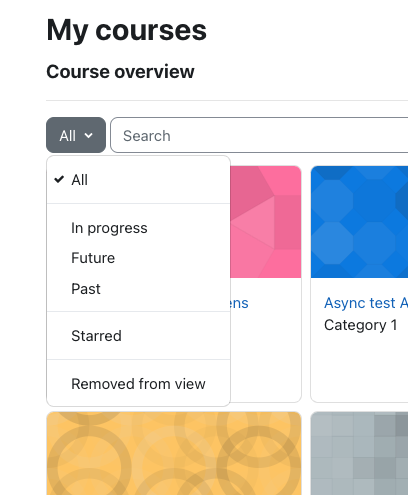Select the All option in the filter menu

click(138, 180)
